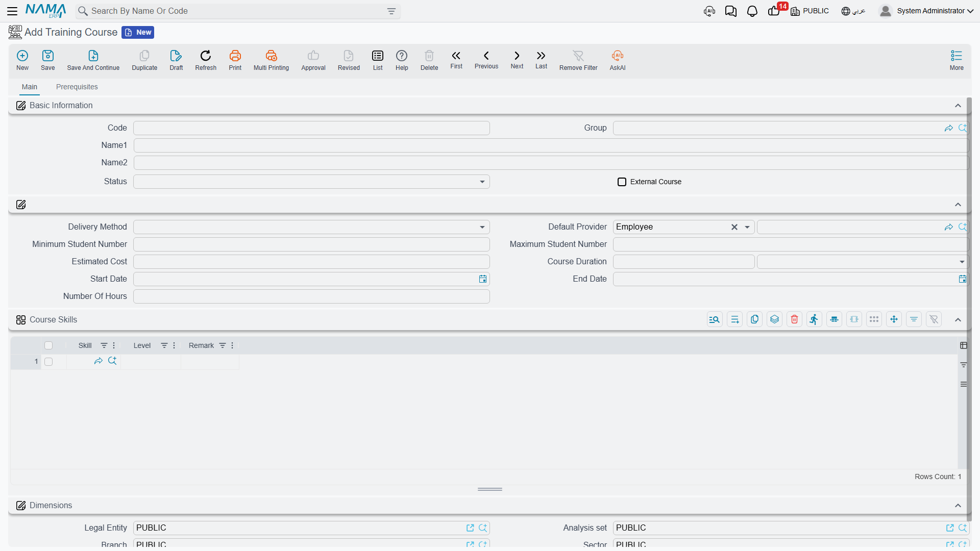The image size is (980, 551).
Task: Filter the Skill column
Action: [104, 345]
